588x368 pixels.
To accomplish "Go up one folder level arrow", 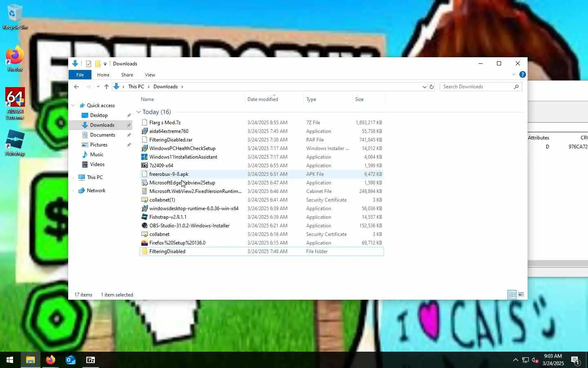I will tap(107, 87).
